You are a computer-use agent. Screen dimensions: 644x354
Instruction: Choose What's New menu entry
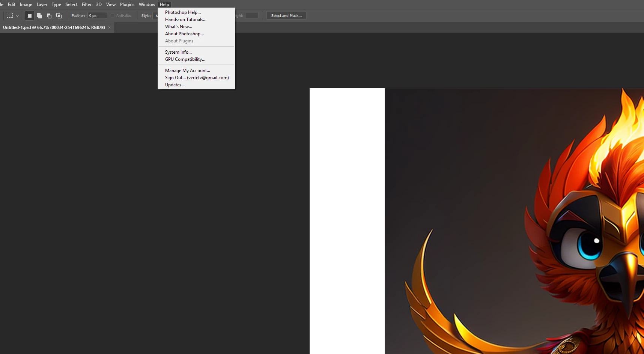click(197, 27)
